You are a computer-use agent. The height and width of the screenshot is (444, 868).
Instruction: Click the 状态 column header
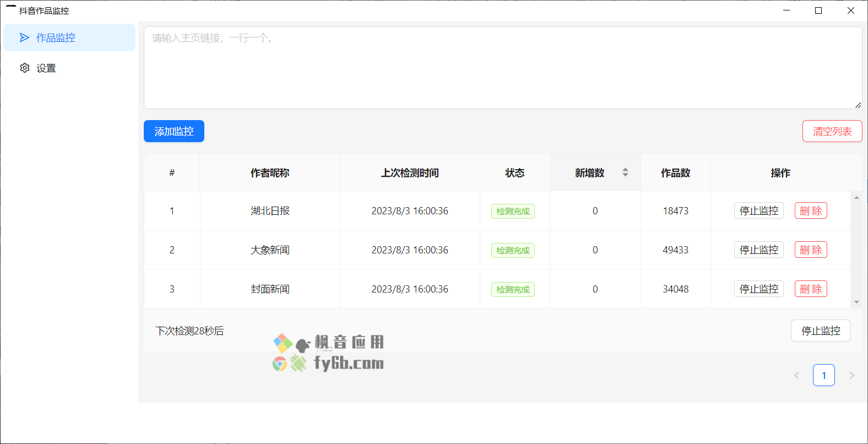[515, 173]
